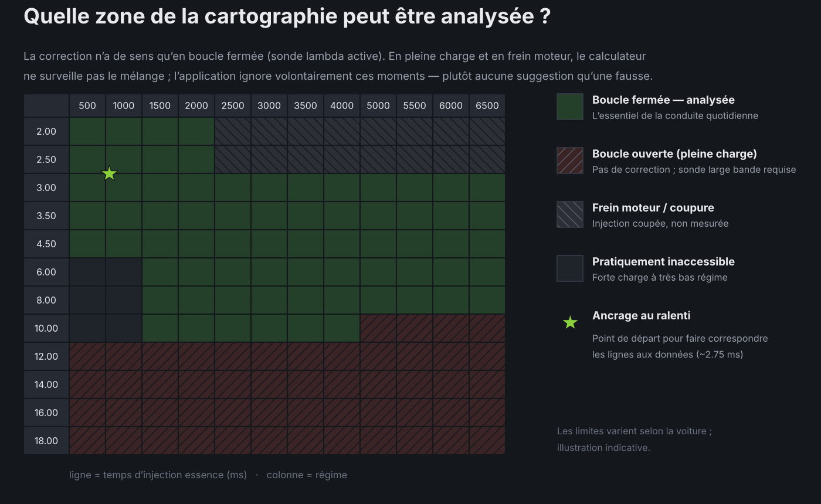Pick the dark cell at row 8.00, column 500
This screenshot has height=504, width=821.
coord(87,300)
